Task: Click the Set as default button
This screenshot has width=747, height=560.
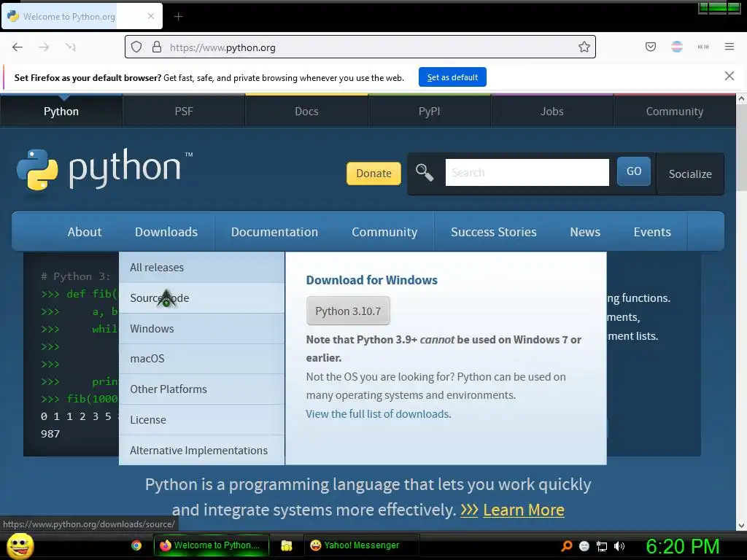Action: [x=452, y=77]
